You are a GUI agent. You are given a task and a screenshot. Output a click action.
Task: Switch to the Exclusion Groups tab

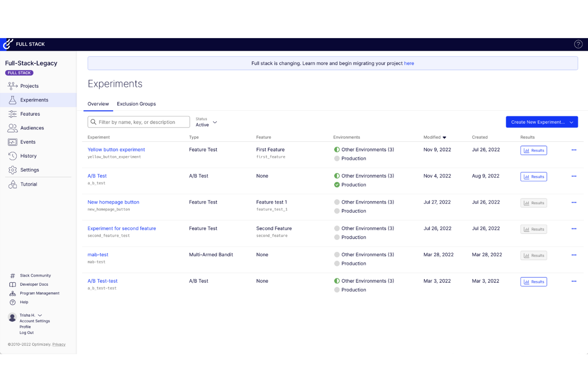[x=136, y=104]
